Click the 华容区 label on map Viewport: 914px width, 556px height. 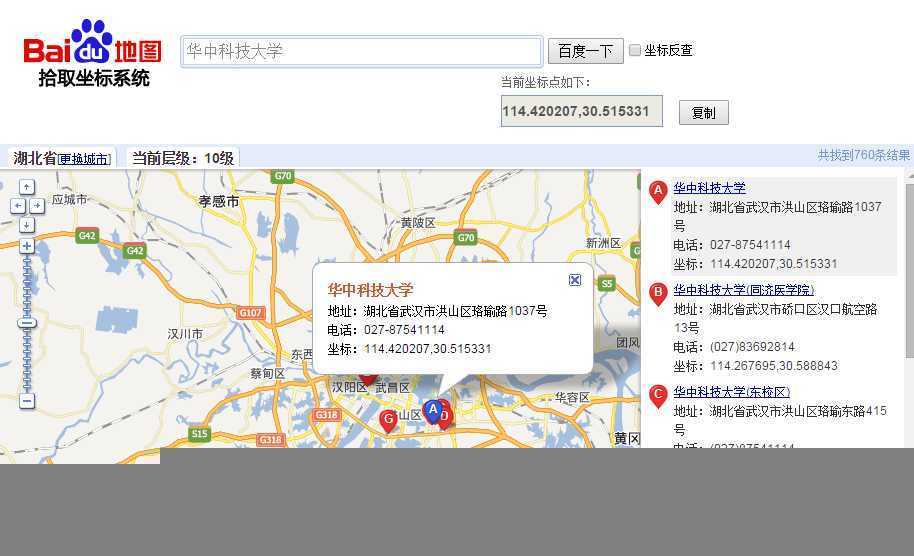[572, 397]
